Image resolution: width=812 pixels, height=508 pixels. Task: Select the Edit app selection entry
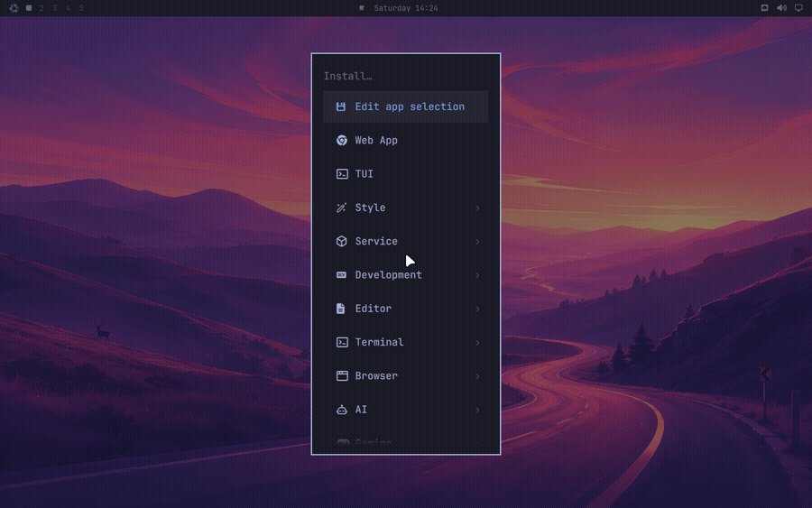(405, 106)
